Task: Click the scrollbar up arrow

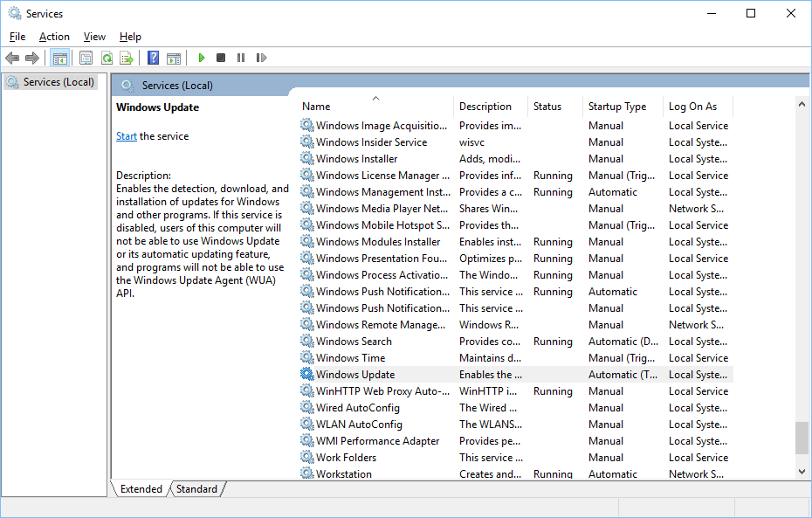Action: tap(802, 104)
